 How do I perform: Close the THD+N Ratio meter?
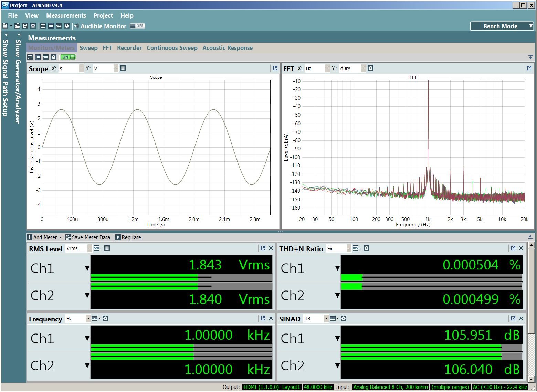[521, 248]
